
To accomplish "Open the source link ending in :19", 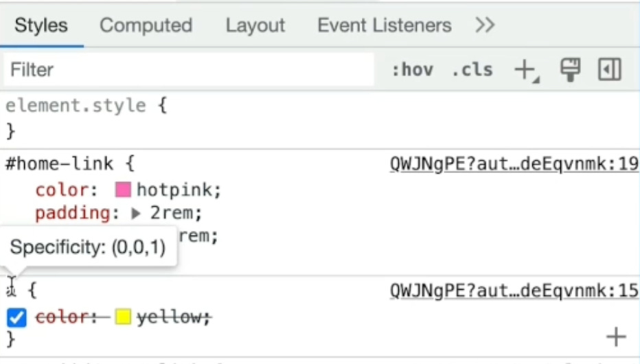I will 514,163.
